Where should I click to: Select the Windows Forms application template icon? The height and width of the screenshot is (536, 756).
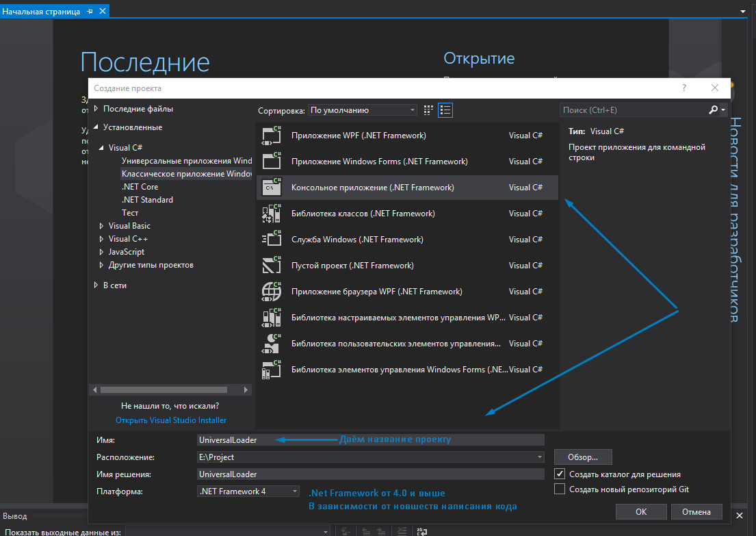[272, 162]
